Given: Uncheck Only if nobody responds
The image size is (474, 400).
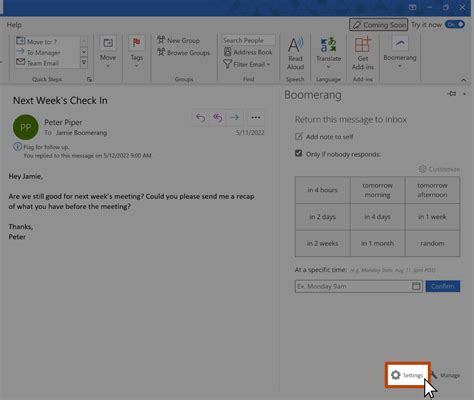Looking at the screenshot, I should coord(298,153).
